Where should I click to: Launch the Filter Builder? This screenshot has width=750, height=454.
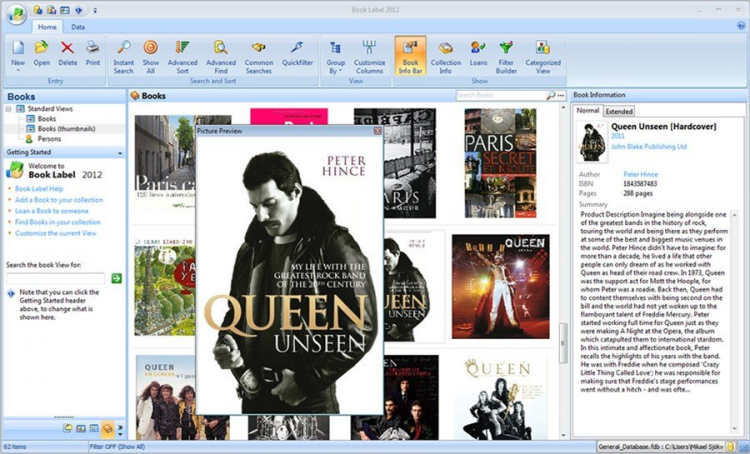pyautogui.click(x=506, y=49)
